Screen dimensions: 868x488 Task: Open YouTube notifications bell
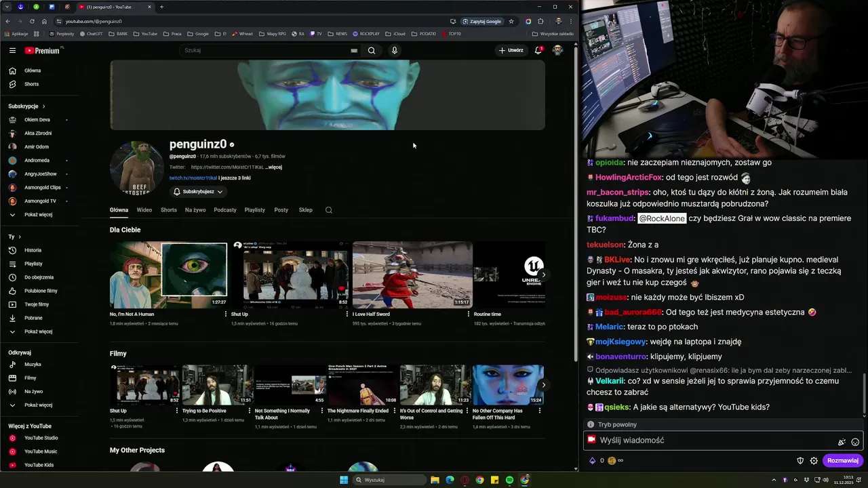pos(538,50)
